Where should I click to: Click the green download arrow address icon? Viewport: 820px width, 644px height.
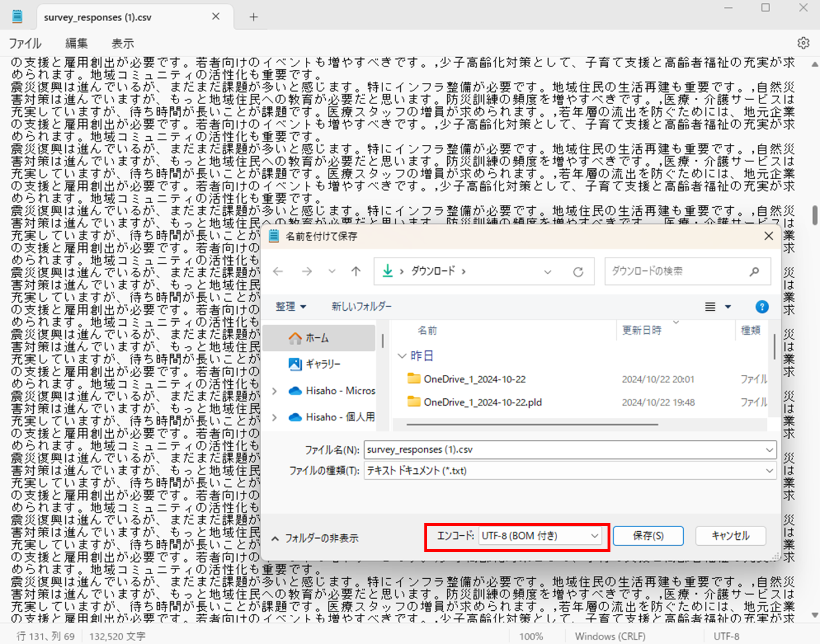tap(388, 271)
